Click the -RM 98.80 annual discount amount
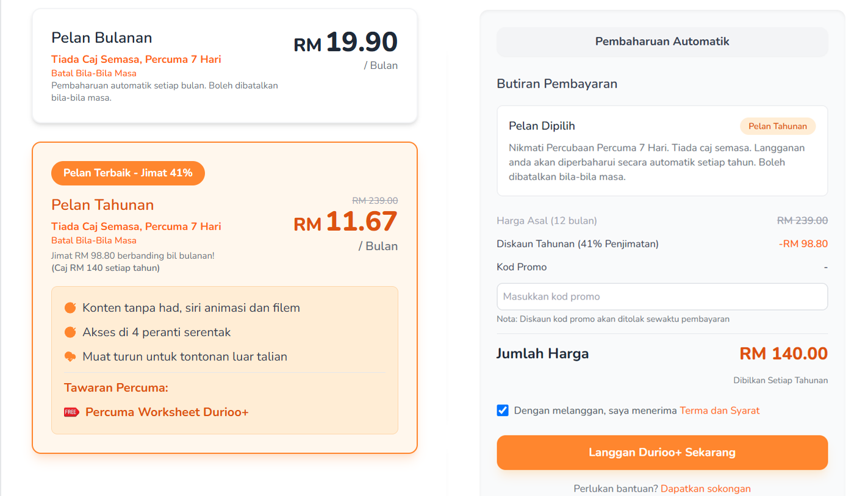Viewport: 868px width, 496px height. click(x=803, y=244)
